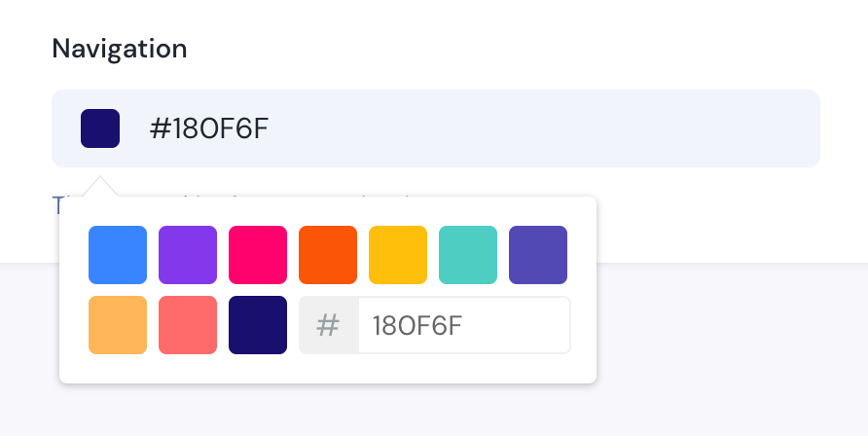
Task: Click the Navigation field label
Action: coord(120,48)
